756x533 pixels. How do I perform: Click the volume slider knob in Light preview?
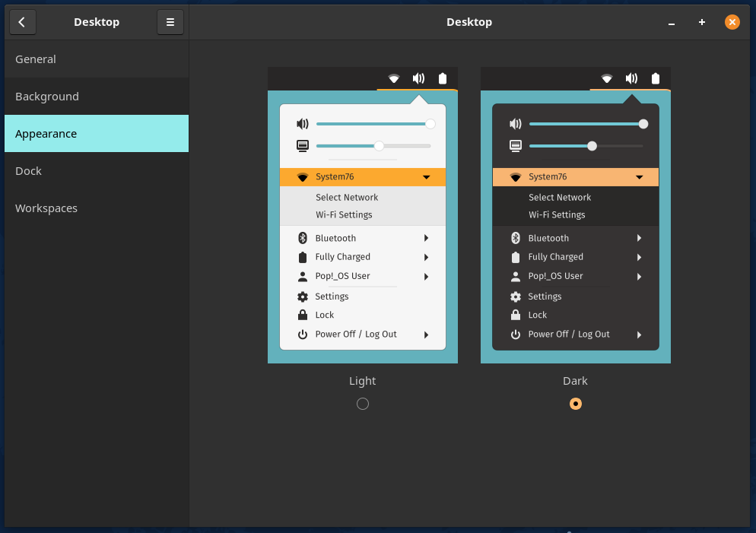(x=430, y=124)
